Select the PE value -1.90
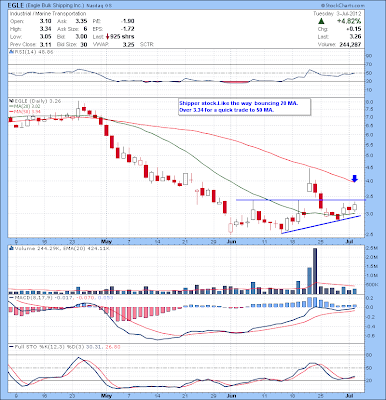386x400 pixels. (x=127, y=21)
